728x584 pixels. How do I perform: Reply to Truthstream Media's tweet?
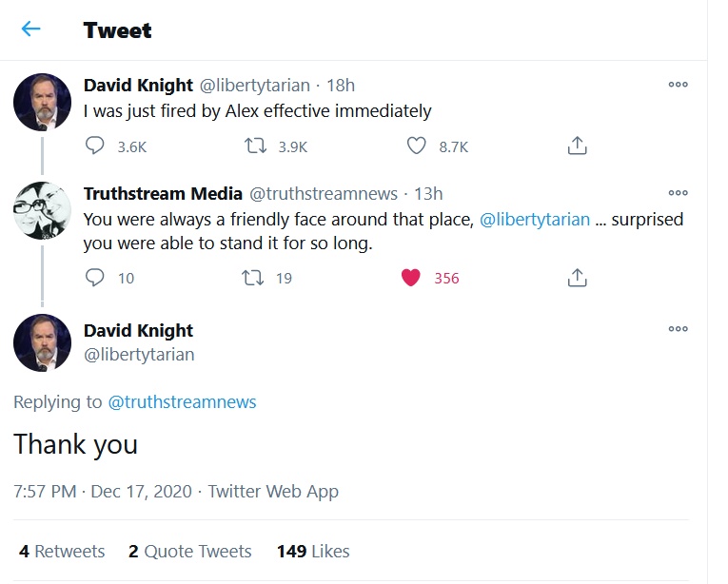pos(95,278)
